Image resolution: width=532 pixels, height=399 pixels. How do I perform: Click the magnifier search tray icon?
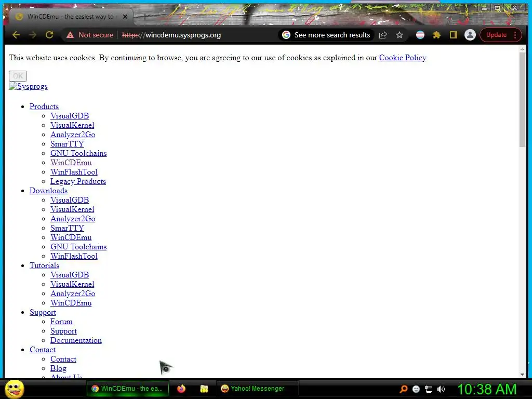[x=403, y=389]
